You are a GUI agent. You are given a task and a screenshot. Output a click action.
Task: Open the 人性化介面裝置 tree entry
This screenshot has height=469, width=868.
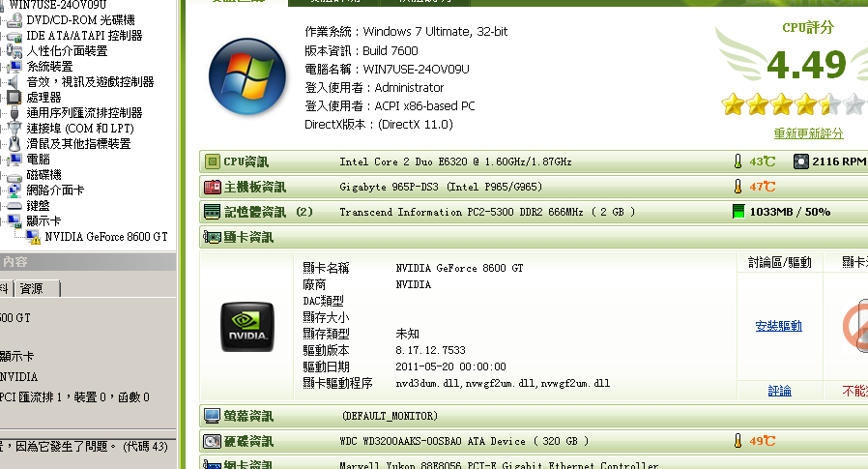coord(67,51)
